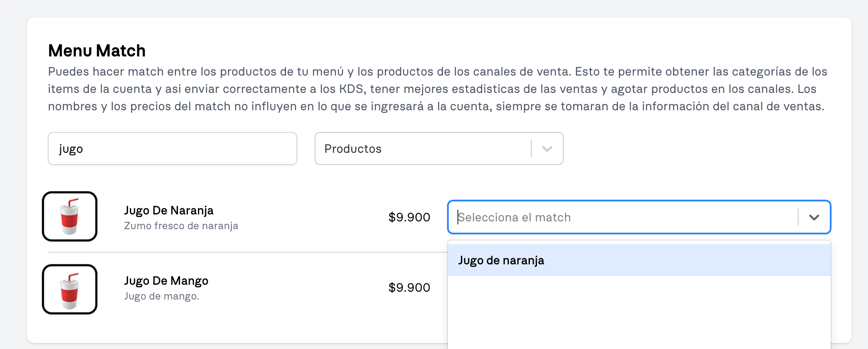The width and height of the screenshot is (868, 349).
Task: Click the Jugo De Mango $9.900 price
Action: [x=409, y=287]
